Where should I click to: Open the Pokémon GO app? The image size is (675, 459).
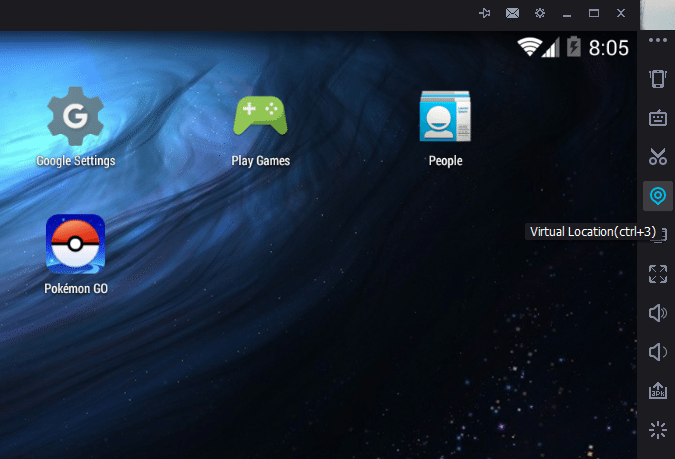click(x=76, y=244)
